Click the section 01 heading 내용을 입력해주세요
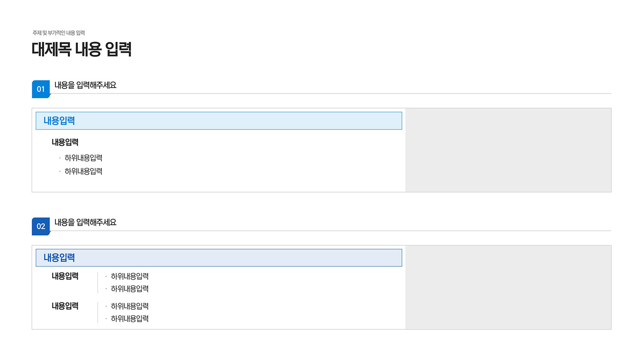This screenshot has width=644, height=362. pos(85,85)
